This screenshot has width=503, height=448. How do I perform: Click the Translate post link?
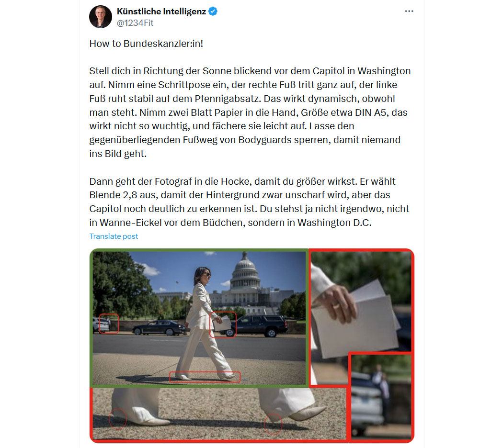tap(114, 236)
